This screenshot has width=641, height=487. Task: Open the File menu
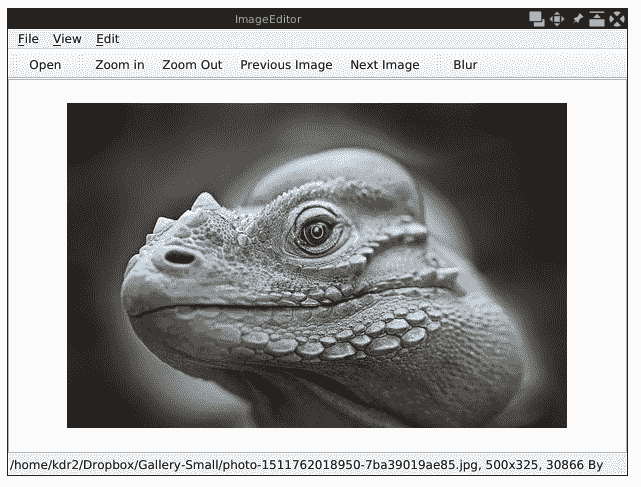28,39
